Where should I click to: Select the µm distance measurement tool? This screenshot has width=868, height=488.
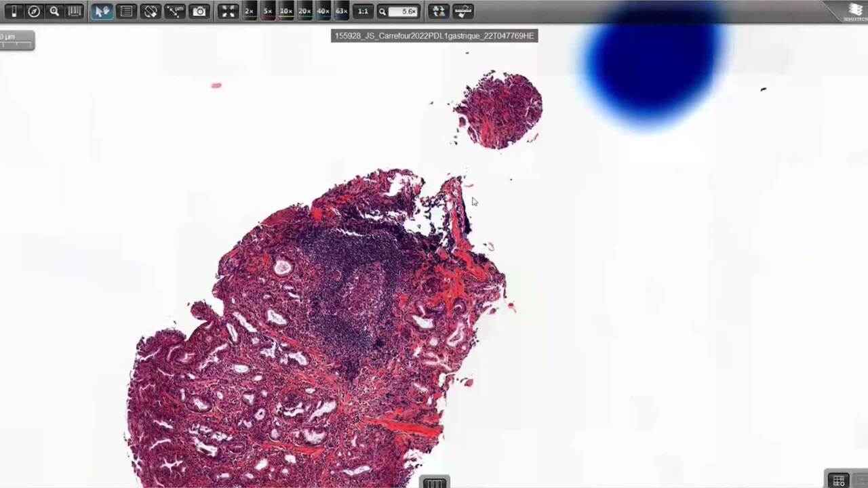click(x=175, y=12)
